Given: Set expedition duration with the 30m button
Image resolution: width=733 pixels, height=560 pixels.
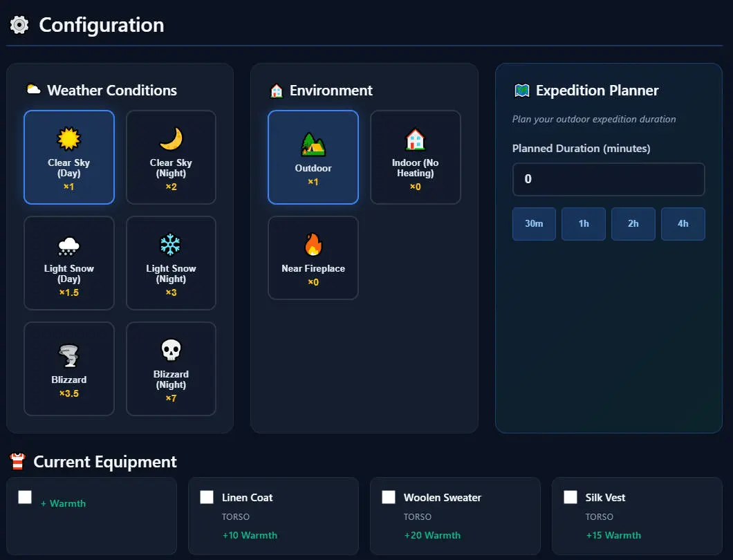Looking at the screenshot, I should tap(533, 223).
